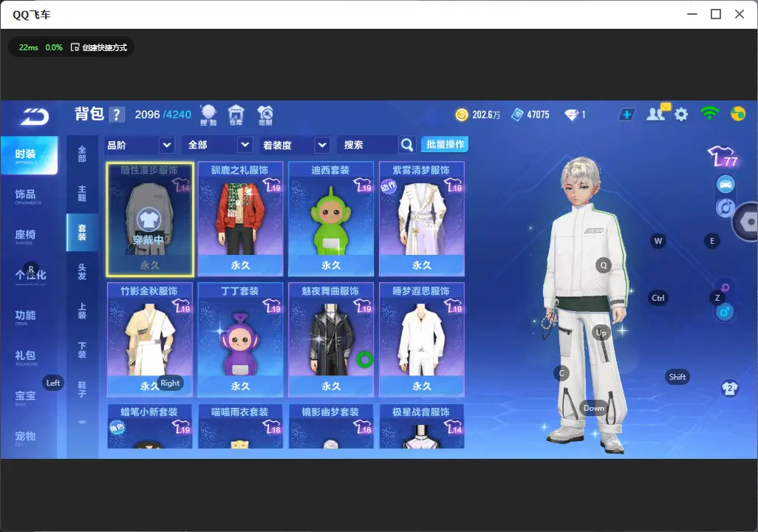Click the gold coin currency icon
758x532 pixels.
pos(462,115)
